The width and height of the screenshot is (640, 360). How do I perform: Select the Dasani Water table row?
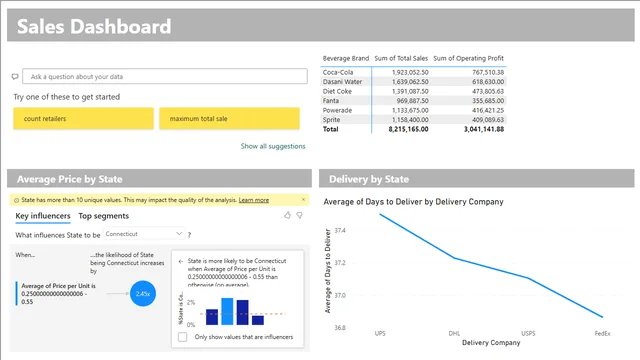(413, 82)
